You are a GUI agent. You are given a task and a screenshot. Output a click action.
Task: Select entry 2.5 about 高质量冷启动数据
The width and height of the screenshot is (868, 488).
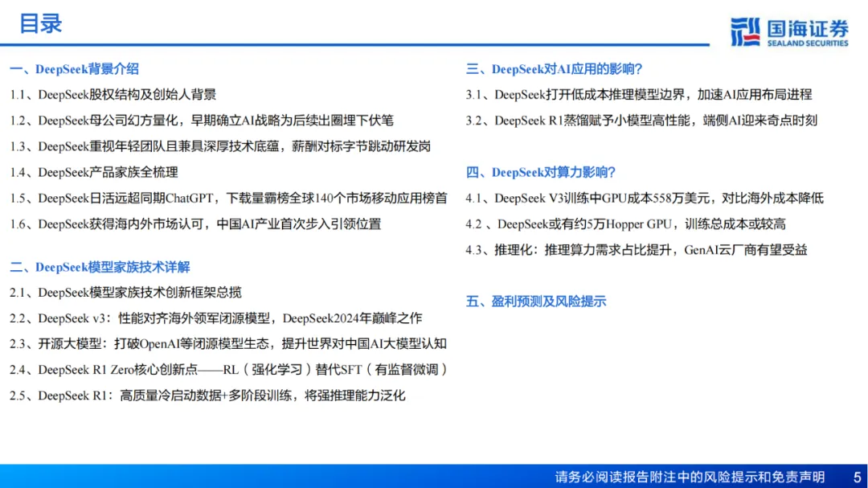pos(207,396)
